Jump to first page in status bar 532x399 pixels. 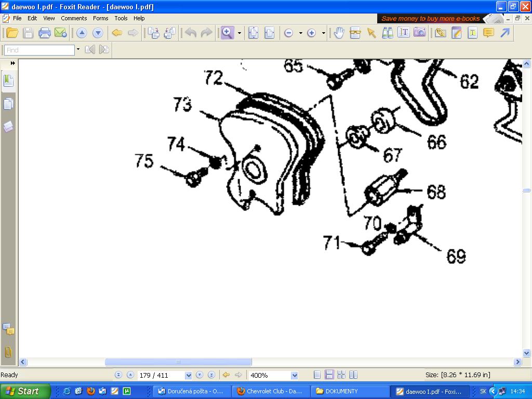pyautogui.click(x=118, y=375)
